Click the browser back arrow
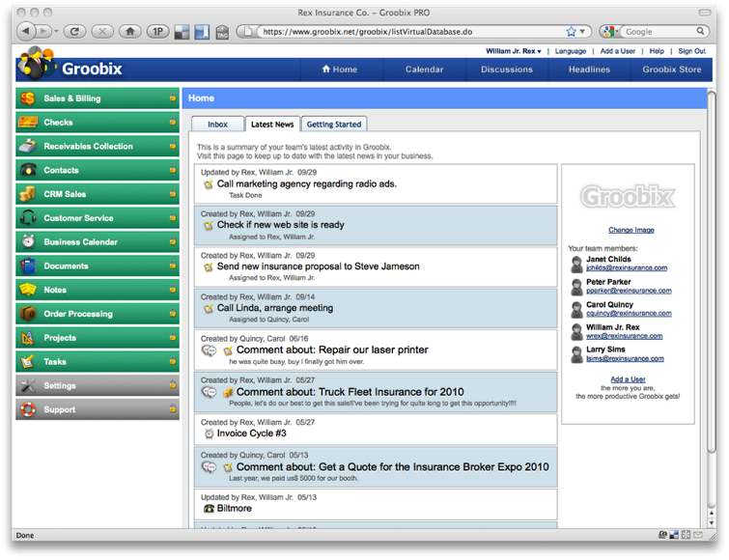 25,31
